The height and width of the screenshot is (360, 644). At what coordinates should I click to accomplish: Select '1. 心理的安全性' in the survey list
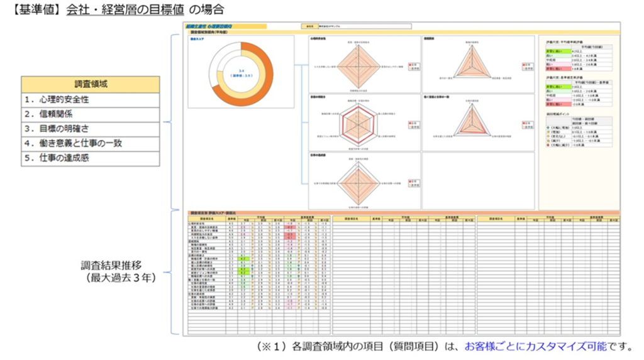[90, 99]
